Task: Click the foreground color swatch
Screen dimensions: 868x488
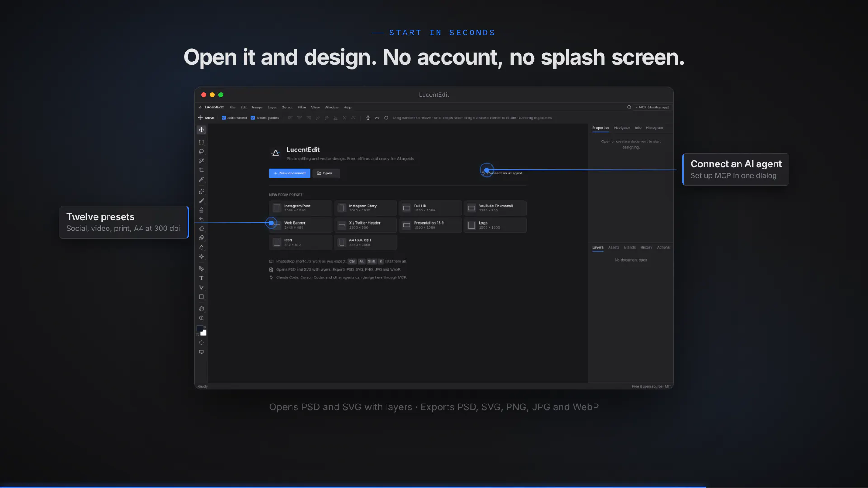Action: (x=199, y=329)
